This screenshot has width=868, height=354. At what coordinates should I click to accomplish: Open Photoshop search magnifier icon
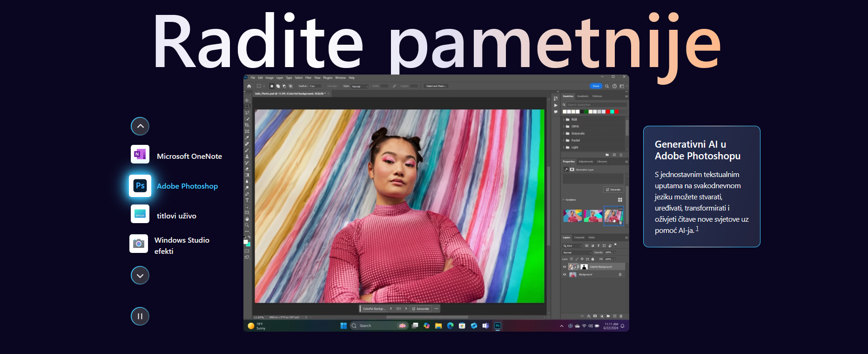tap(607, 86)
